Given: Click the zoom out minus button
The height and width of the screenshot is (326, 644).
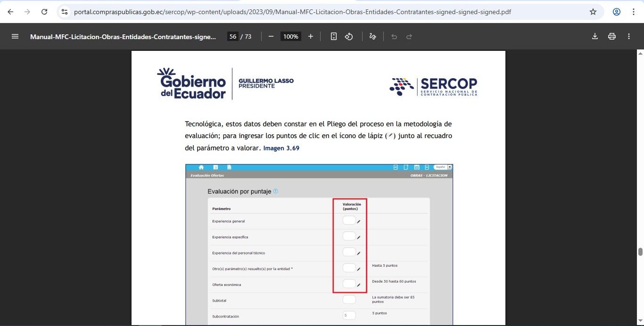Looking at the screenshot, I should (x=271, y=36).
